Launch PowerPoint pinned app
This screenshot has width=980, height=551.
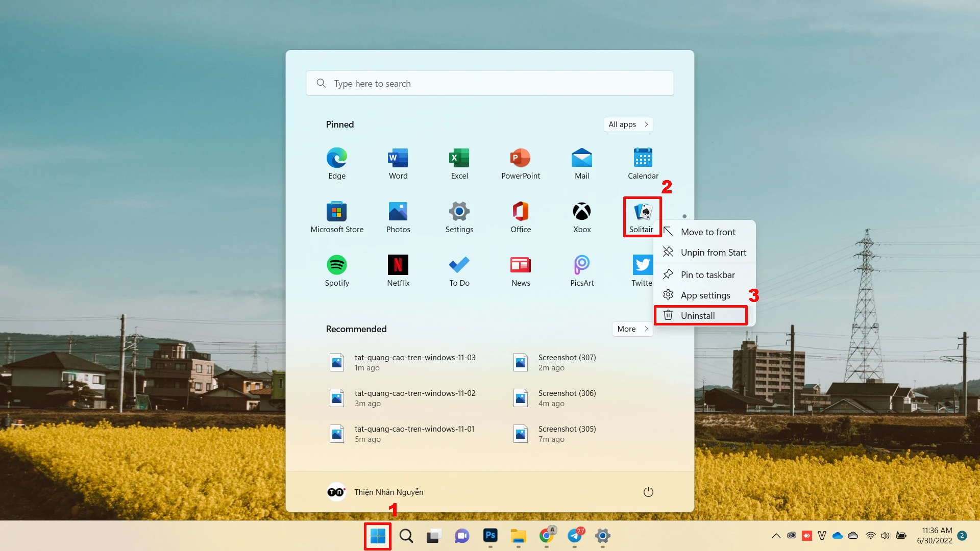[x=521, y=164]
